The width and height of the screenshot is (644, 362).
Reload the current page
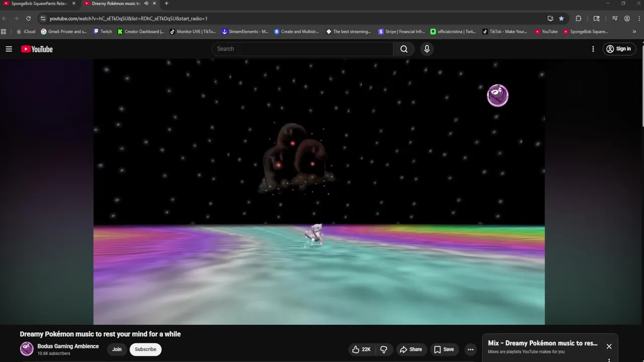point(28,19)
